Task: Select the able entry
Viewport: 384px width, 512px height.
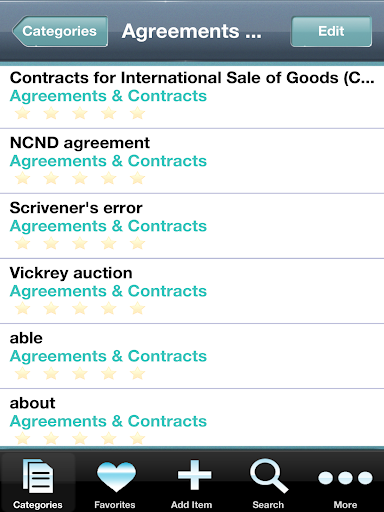Action: 192,356
